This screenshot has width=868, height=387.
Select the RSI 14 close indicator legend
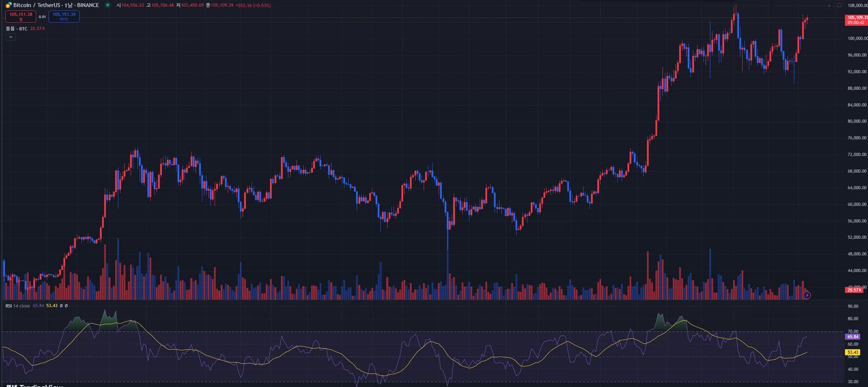tap(18, 306)
